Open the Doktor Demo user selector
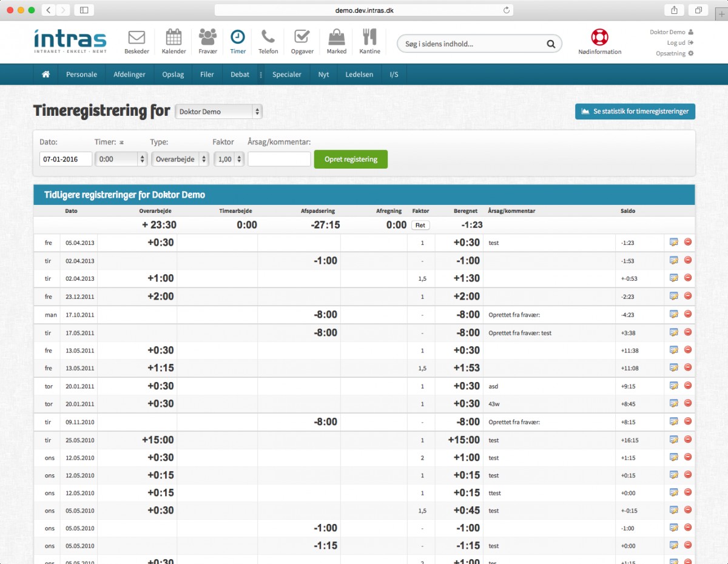Image resolution: width=728 pixels, height=564 pixels. (218, 112)
